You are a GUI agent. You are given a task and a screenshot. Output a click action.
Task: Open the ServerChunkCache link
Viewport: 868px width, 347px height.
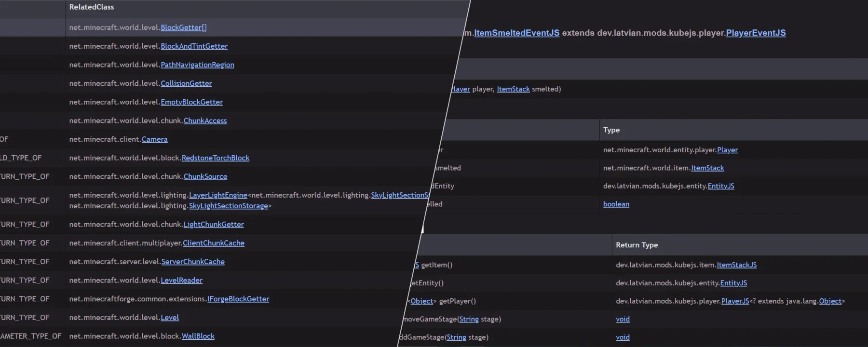pyautogui.click(x=193, y=262)
